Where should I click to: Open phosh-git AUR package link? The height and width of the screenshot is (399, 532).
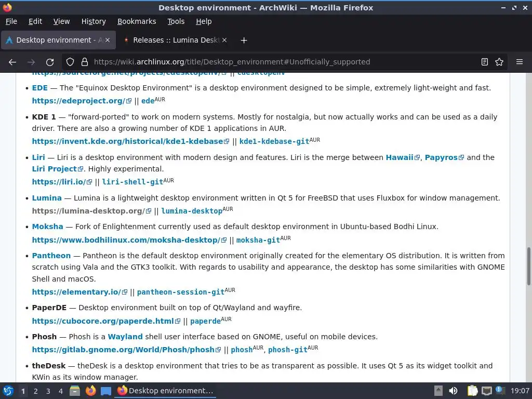288,350
